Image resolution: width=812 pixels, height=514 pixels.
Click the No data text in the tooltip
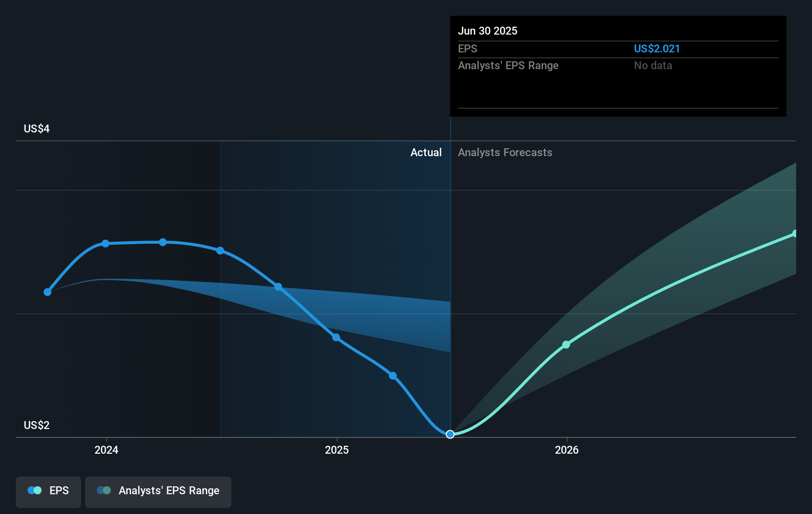click(x=653, y=66)
